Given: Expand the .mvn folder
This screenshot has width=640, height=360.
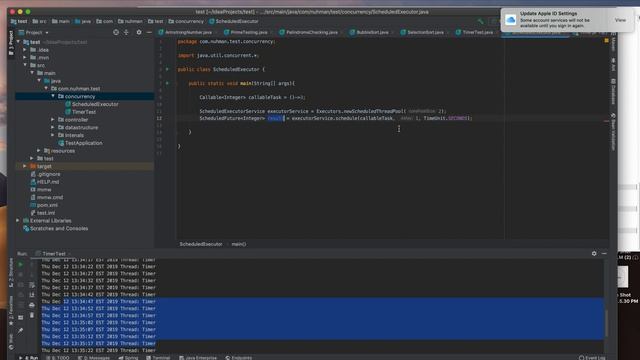Looking at the screenshot, I should (25, 58).
